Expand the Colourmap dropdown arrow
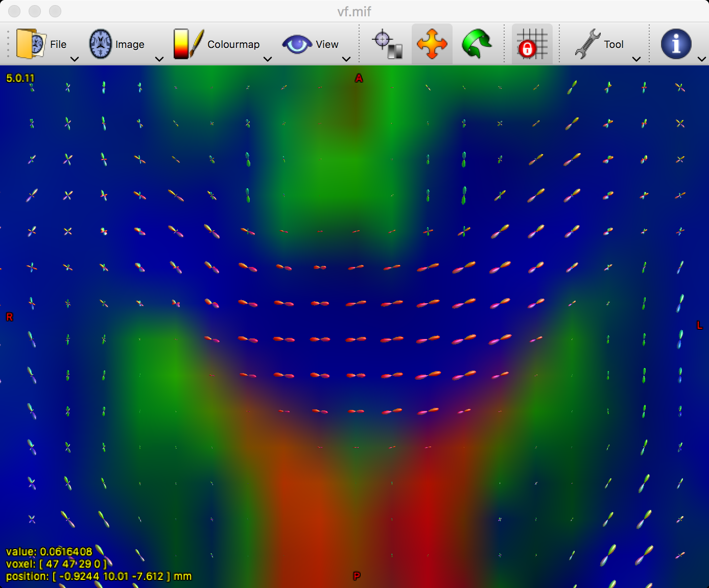Image resolution: width=709 pixels, height=588 pixels. click(267, 59)
